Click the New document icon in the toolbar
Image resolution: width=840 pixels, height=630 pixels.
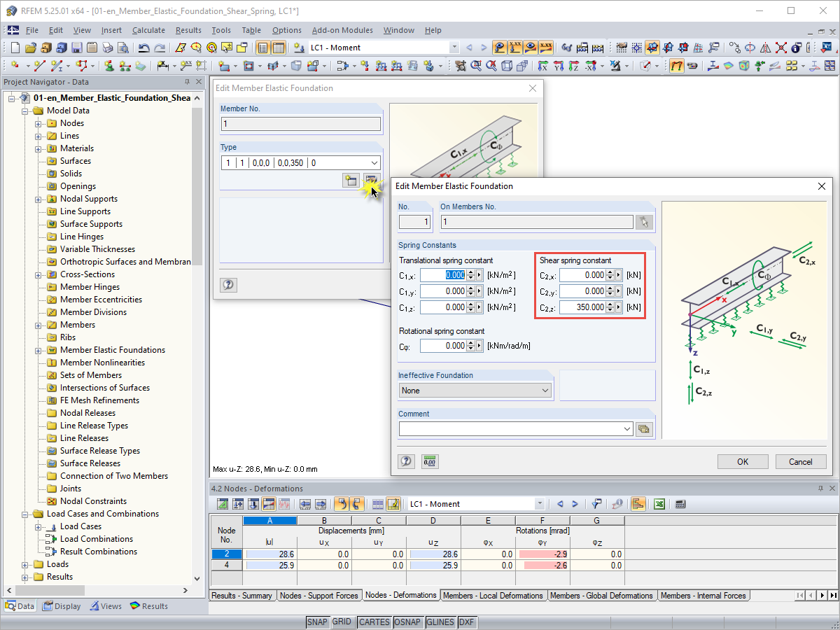[15, 48]
